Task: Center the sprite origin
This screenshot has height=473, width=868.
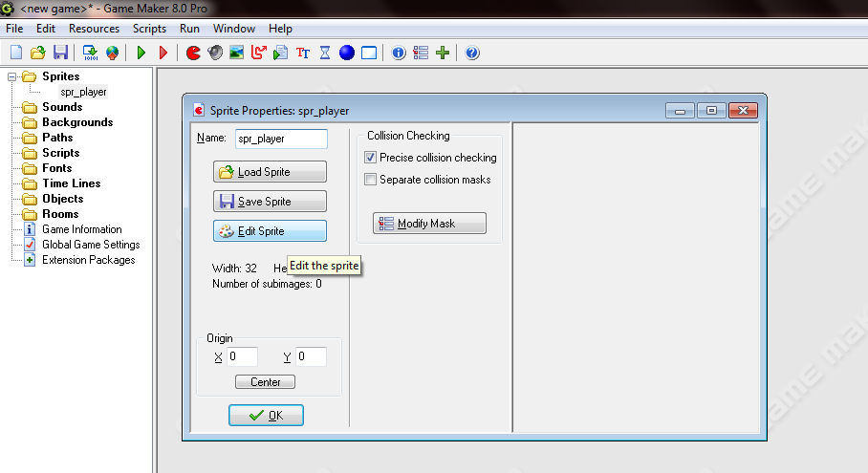Action: coord(265,381)
